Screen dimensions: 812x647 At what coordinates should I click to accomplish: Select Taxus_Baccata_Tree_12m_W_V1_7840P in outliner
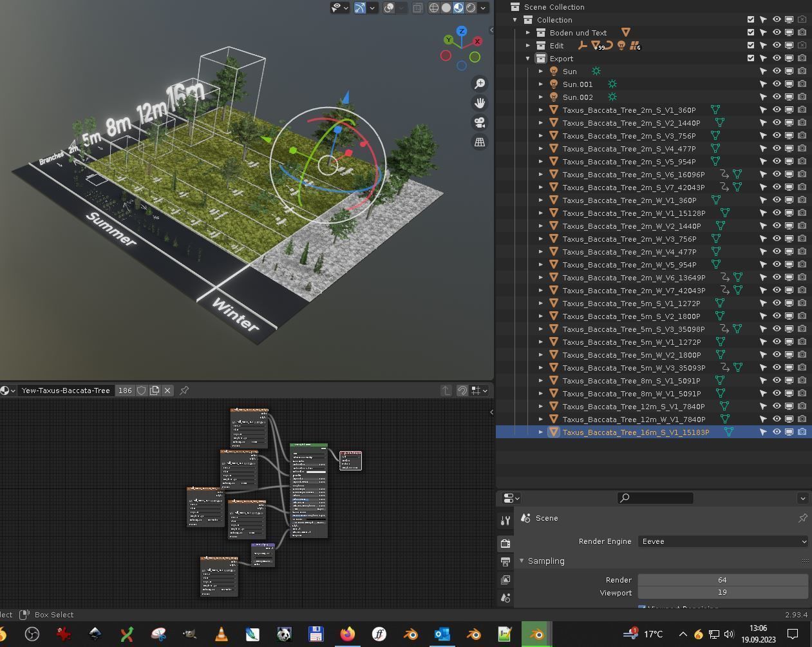point(634,419)
